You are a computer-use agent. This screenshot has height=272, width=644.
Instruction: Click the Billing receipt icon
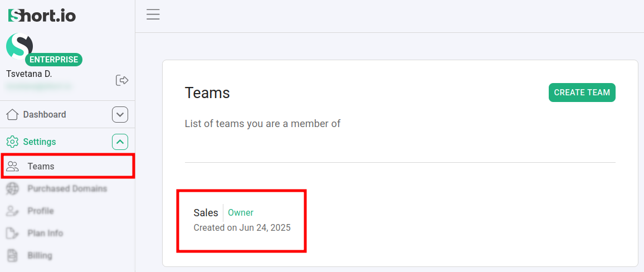point(12,255)
